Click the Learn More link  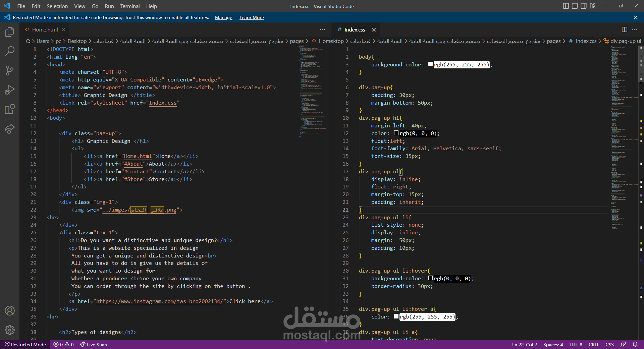252,17
